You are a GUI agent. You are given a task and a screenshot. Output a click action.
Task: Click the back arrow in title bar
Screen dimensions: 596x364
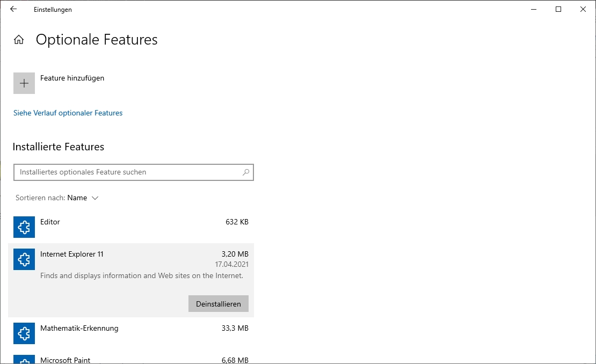(x=13, y=9)
